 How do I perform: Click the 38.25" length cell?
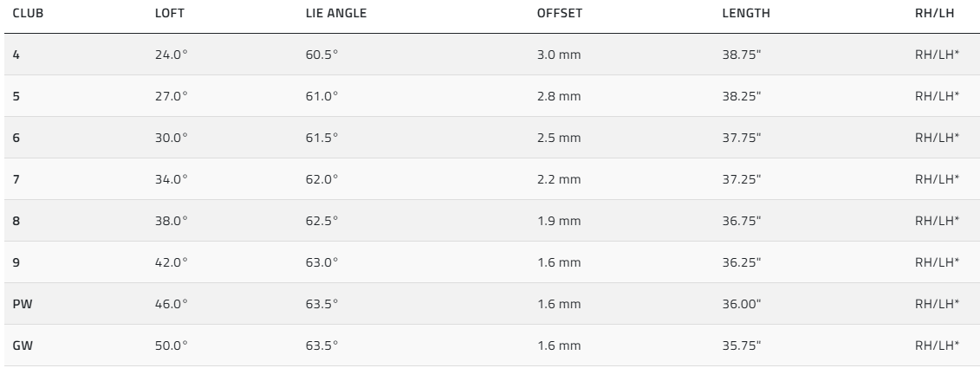[741, 96]
